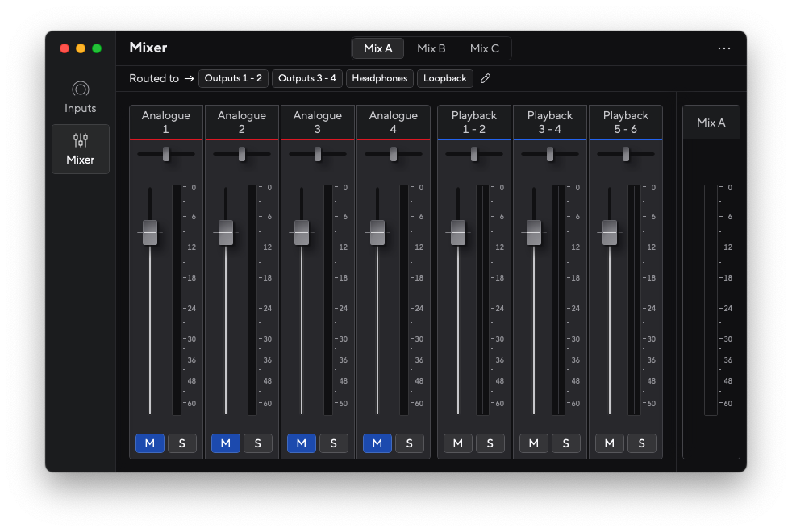Enable Loopback routing for Mix A
The height and width of the screenshot is (532, 792).
(445, 78)
